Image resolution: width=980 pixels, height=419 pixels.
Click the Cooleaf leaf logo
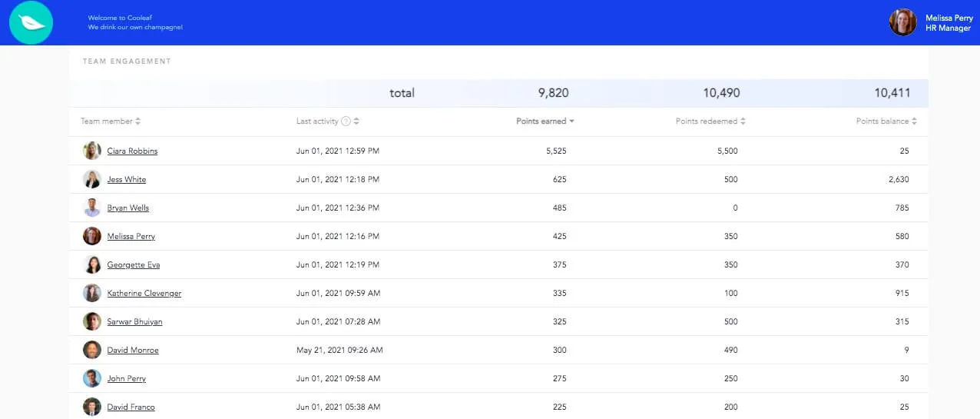[31, 23]
